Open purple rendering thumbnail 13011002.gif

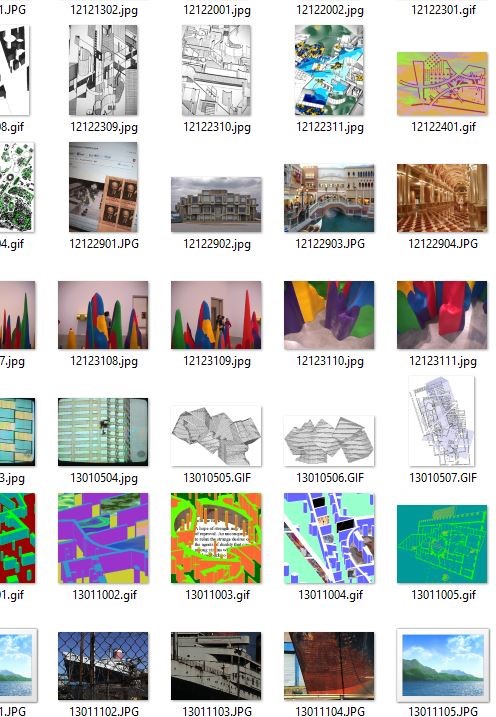(x=103, y=538)
